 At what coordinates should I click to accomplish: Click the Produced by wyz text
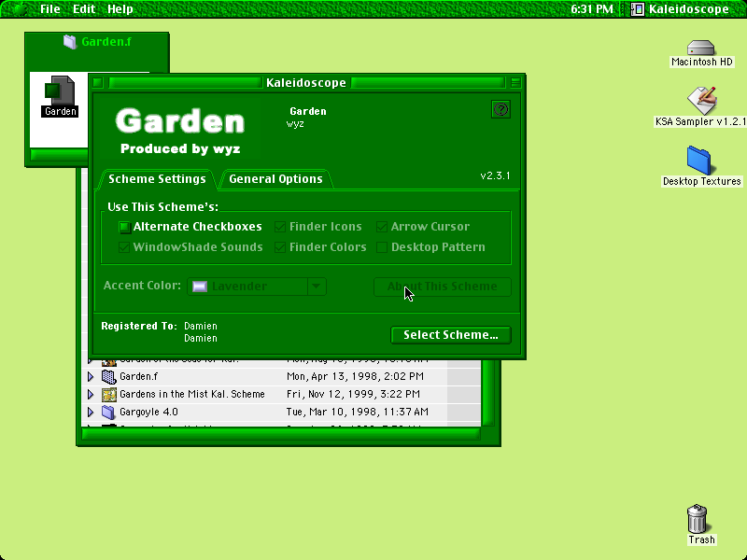pyautogui.click(x=180, y=149)
